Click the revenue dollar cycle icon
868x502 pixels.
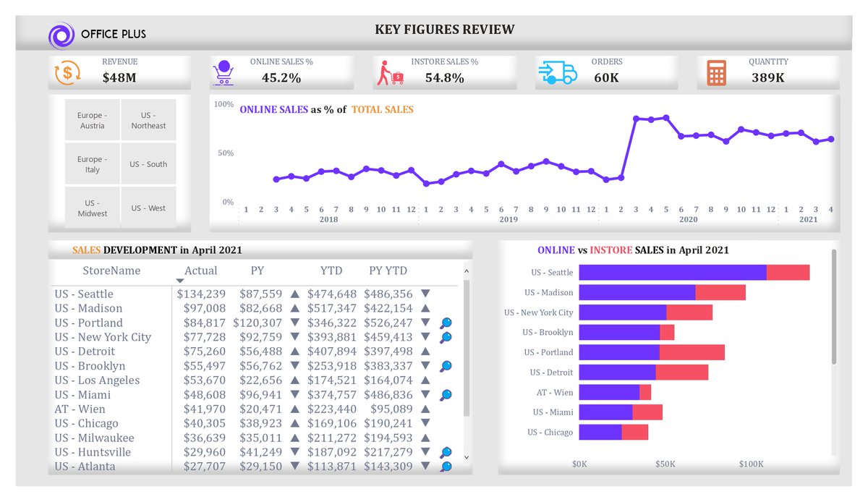click(67, 72)
